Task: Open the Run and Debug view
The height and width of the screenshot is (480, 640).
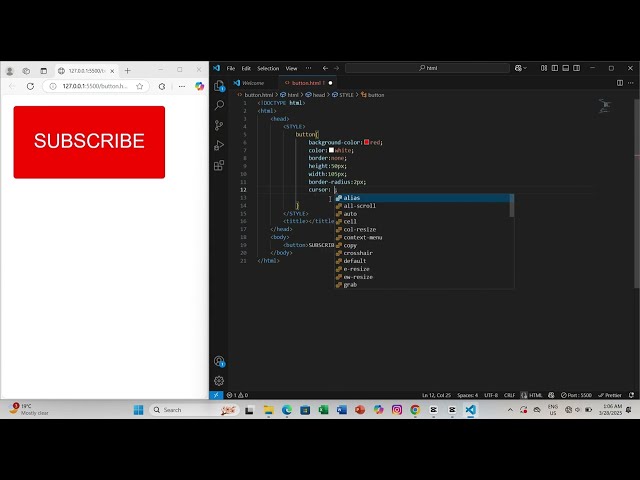Action: [x=219, y=145]
